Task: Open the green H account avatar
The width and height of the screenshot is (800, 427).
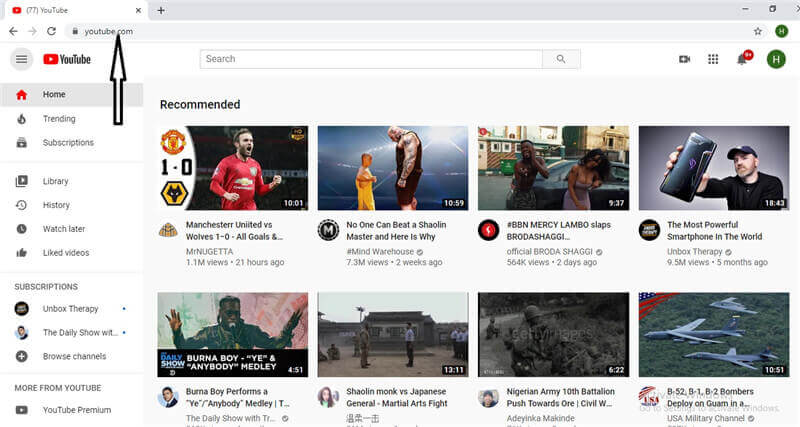Action: [775, 59]
